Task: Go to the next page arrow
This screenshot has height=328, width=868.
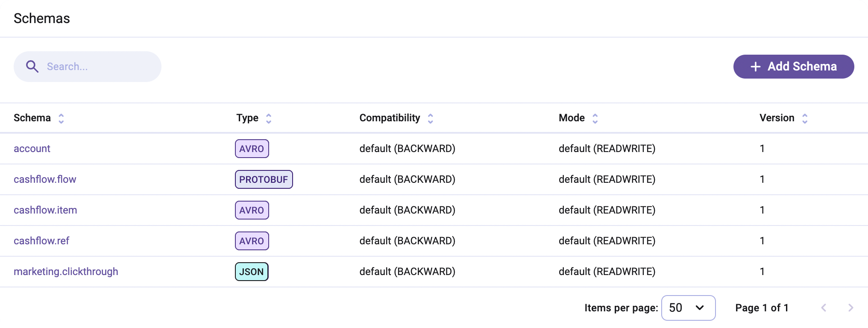Action: 850,307
